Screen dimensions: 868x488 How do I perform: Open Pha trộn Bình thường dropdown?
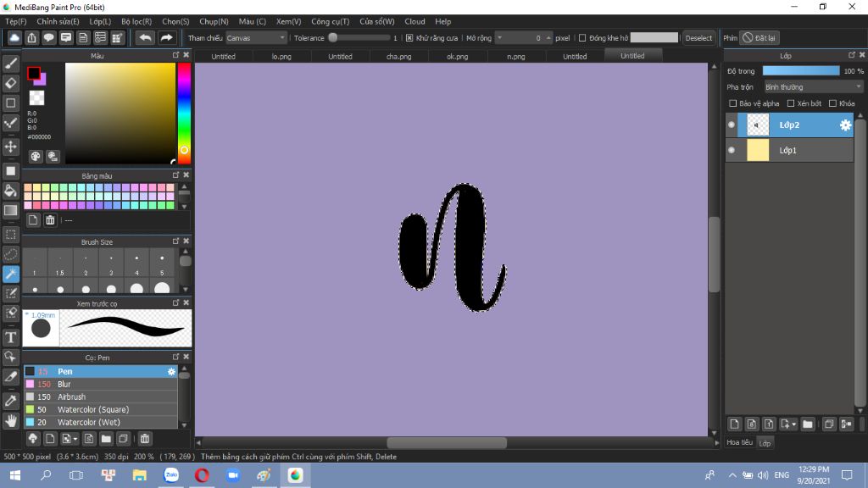[813, 87]
